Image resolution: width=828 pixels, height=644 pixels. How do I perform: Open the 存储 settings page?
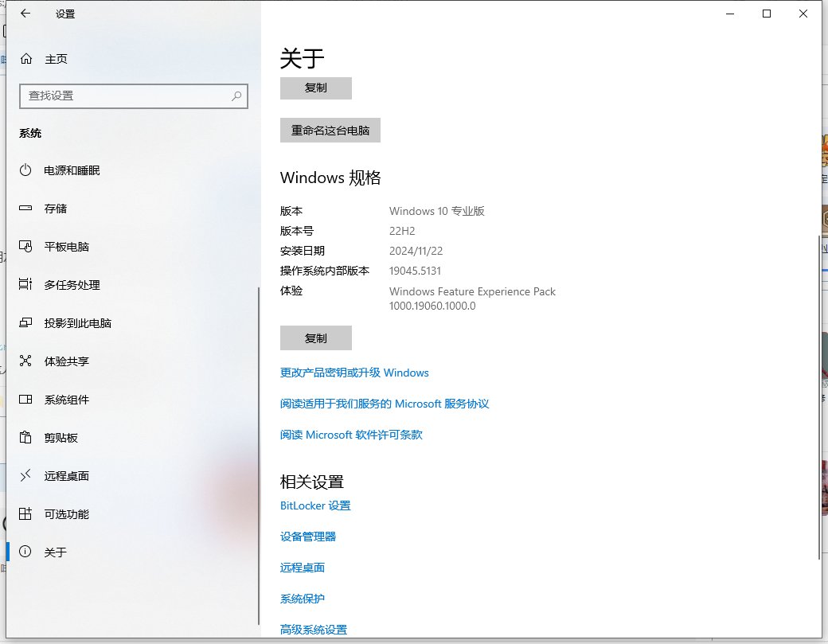pos(133,208)
